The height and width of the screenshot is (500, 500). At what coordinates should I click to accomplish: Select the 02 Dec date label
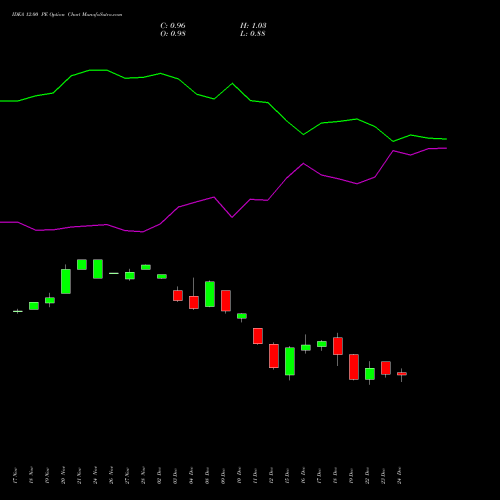point(159,476)
